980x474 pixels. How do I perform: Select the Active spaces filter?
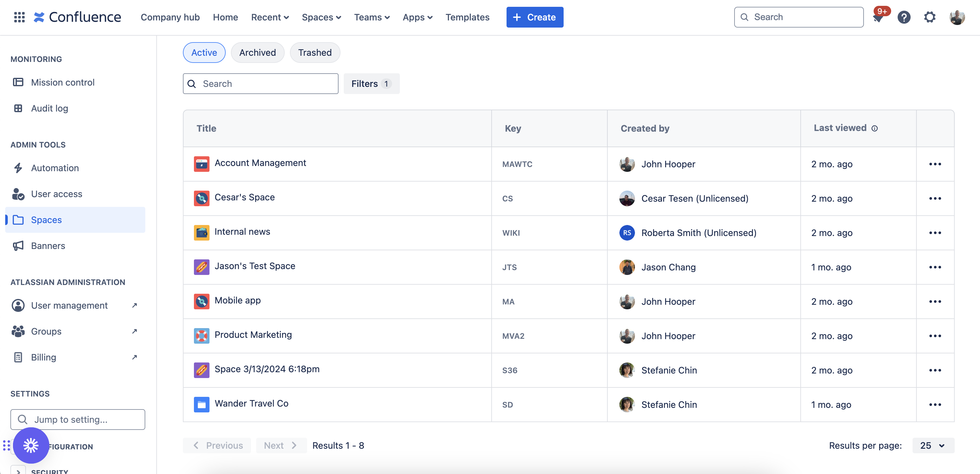click(x=204, y=53)
